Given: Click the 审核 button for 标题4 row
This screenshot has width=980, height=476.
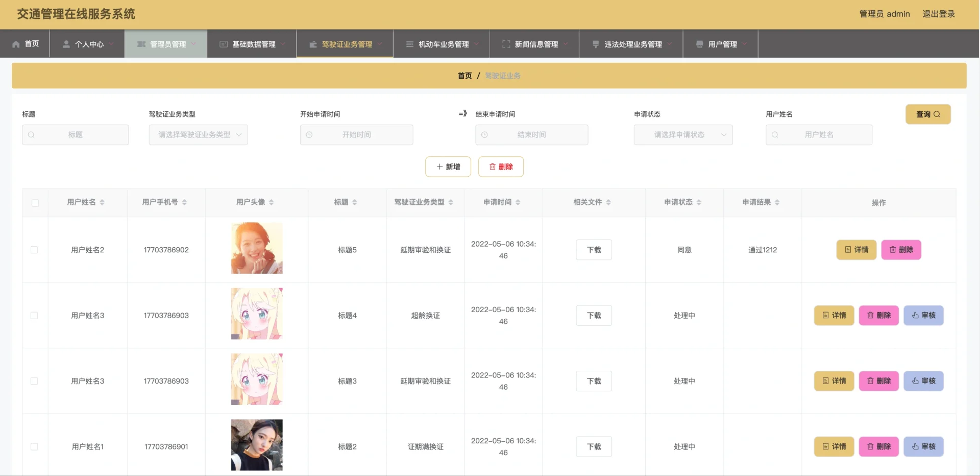Looking at the screenshot, I should (923, 316).
